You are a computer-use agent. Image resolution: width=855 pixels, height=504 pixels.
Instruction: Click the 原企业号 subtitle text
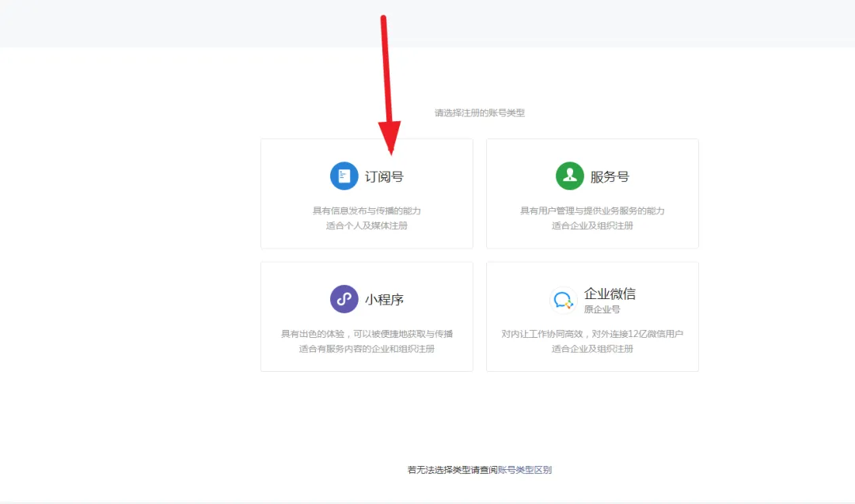(602, 309)
